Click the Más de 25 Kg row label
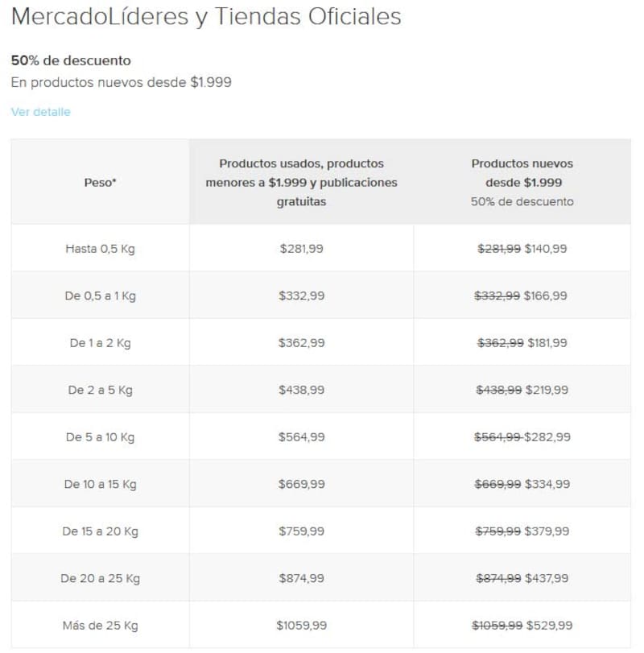The height and width of the screenshot is (653, 644). click(x=100, y=626)
